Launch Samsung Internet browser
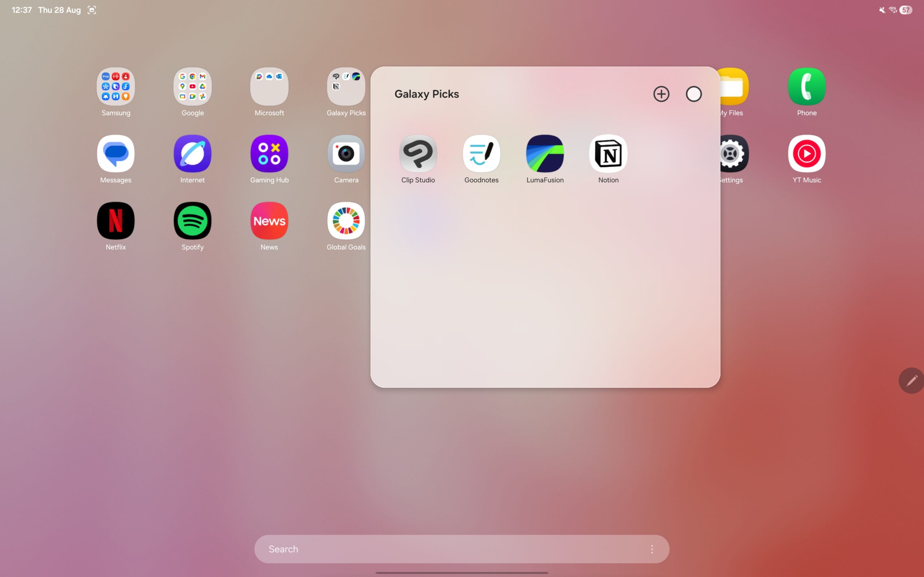Screen dimensions: 924x577 (193, 154)
